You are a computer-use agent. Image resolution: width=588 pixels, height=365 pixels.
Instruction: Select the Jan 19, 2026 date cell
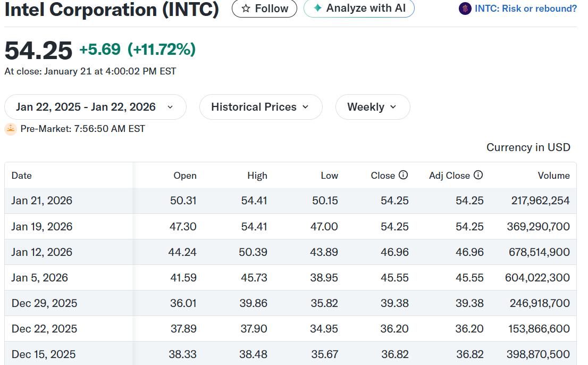tap(41, 227)
